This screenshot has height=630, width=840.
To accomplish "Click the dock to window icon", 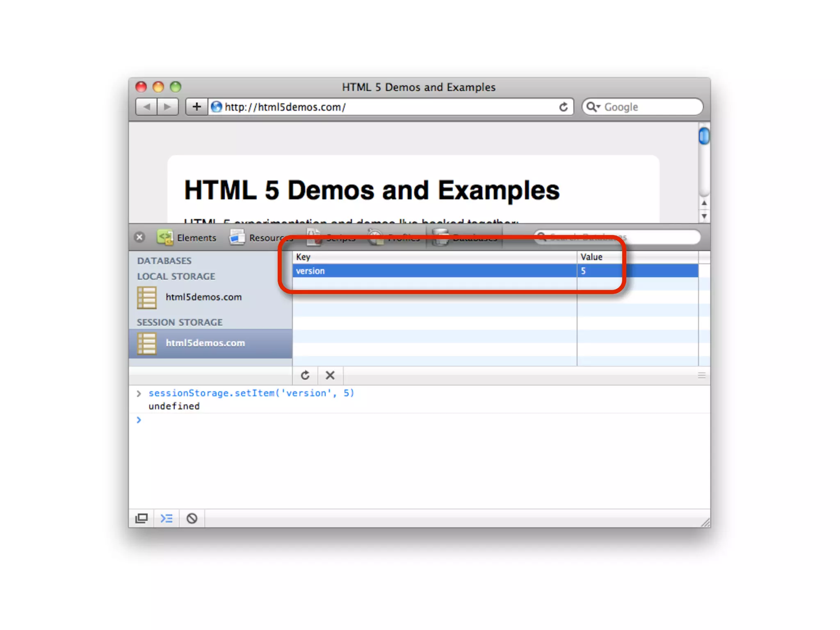I will click(x=142, y=518).
